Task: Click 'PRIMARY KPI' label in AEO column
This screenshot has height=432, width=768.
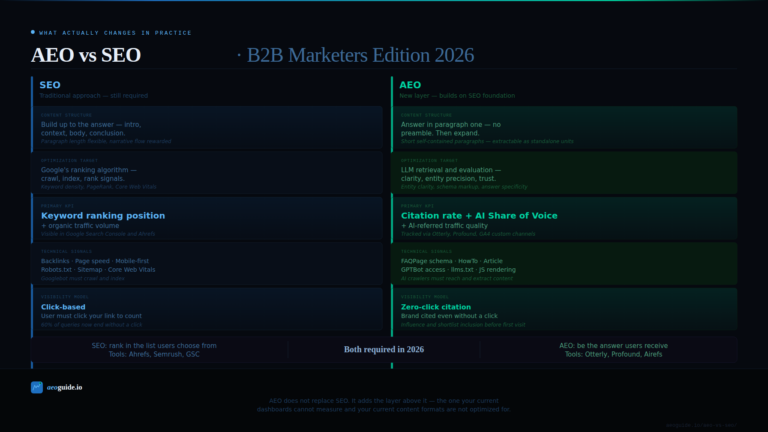Action: click(417, 206)
